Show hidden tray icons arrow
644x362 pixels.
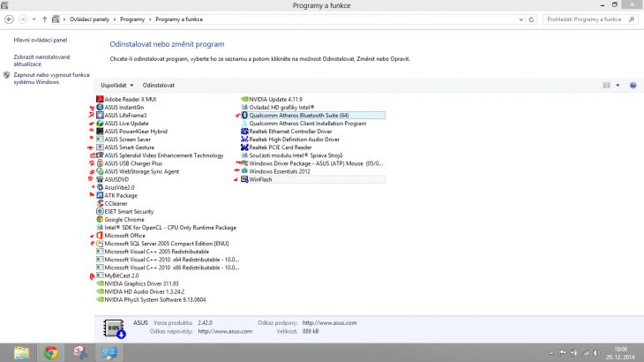(551, 353)
